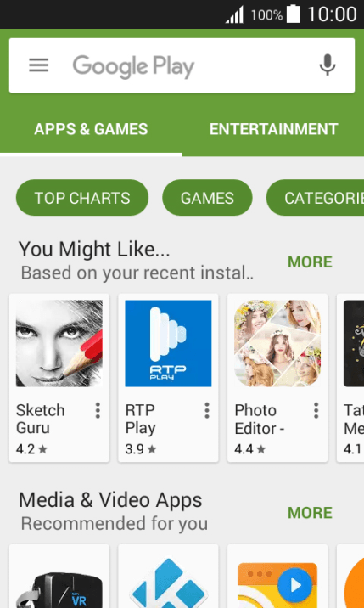Check the battery status icon
The image size is (364, 608).
point(293,14)
